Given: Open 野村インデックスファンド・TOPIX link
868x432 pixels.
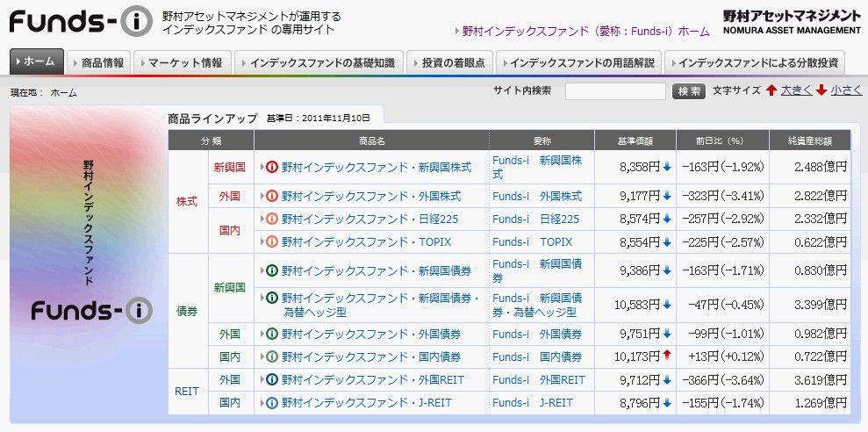Looking at the screenshot, I should [367, 242].
